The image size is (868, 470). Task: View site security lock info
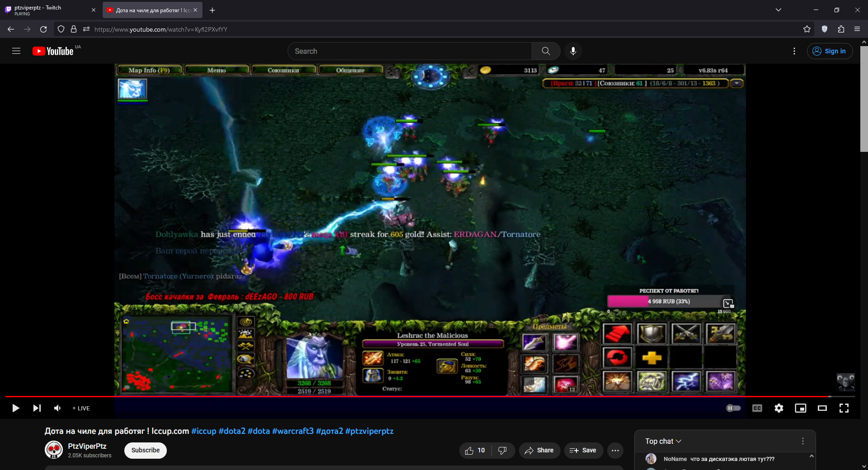tap(74, 29)
